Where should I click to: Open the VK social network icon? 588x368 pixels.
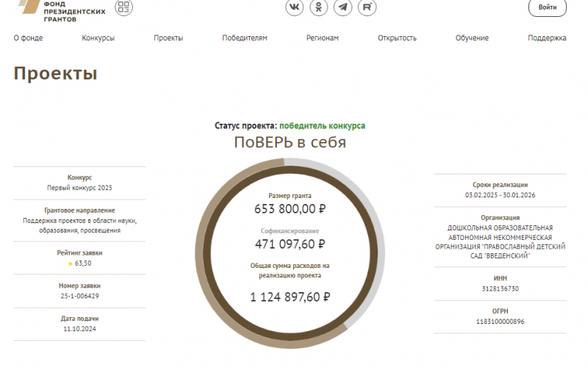pos(295,7)
